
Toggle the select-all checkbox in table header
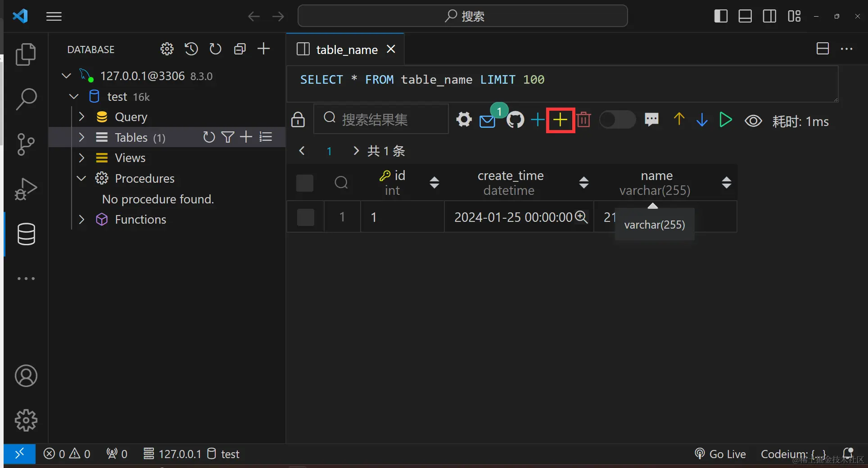(305, 183)
